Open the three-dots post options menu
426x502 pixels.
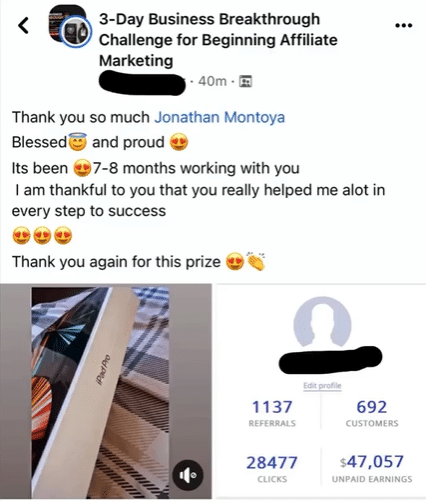403,25
